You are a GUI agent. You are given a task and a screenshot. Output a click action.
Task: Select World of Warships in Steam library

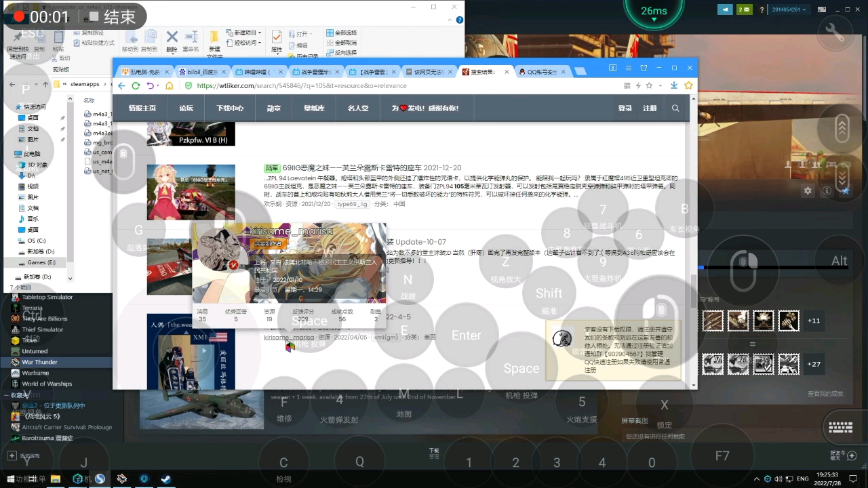click(56, 384)
